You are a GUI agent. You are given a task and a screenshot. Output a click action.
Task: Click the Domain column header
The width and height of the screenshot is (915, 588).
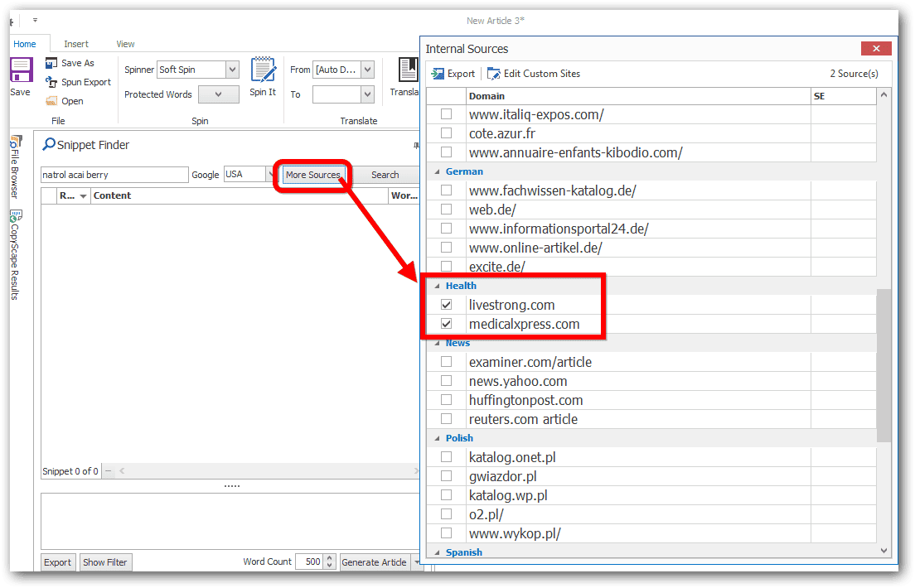pos(639,96)
